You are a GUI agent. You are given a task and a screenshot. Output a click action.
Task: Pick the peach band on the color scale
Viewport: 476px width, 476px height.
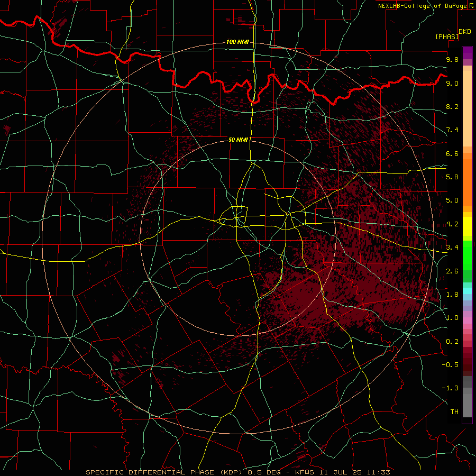coord(467,108)
